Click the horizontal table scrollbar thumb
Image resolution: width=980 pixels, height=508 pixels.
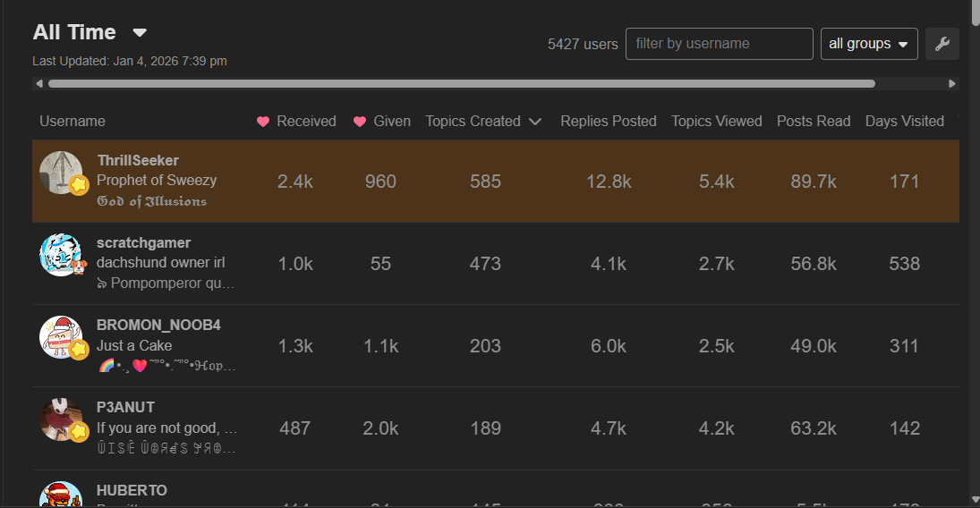tap(461, 84)
